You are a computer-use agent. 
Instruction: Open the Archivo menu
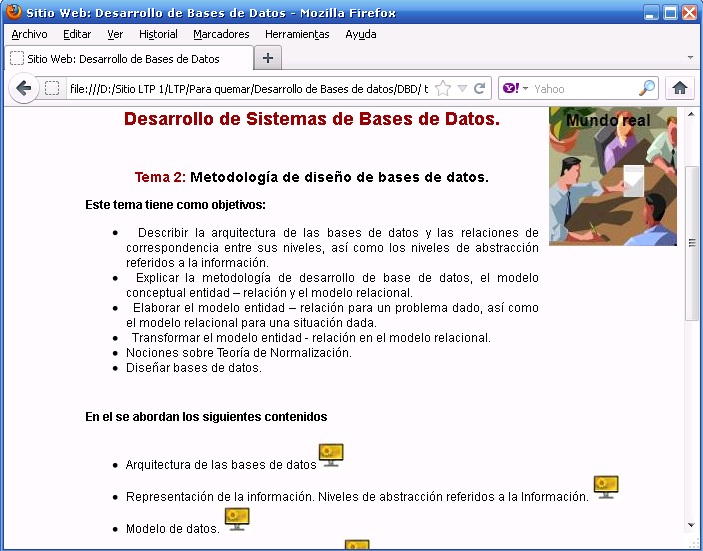pos(29,34)
